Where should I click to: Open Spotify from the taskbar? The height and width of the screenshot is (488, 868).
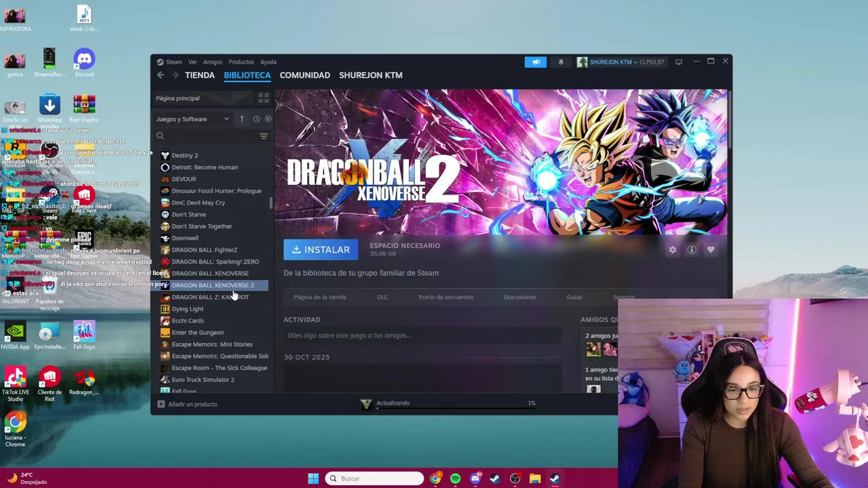455,479
